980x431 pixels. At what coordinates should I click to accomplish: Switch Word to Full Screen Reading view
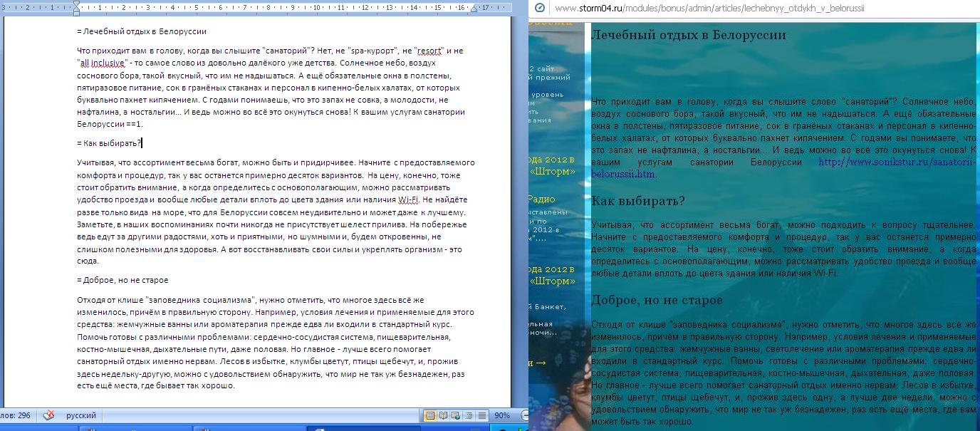443,415
